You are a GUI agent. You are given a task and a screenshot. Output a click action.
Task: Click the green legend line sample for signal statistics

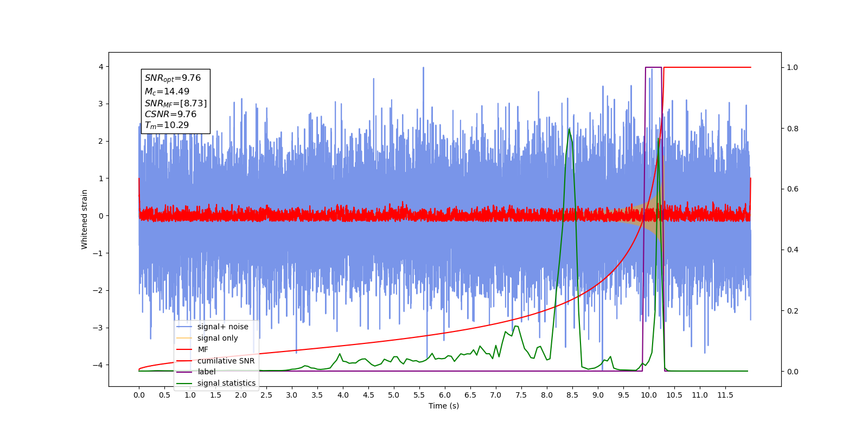coord(184,383)
